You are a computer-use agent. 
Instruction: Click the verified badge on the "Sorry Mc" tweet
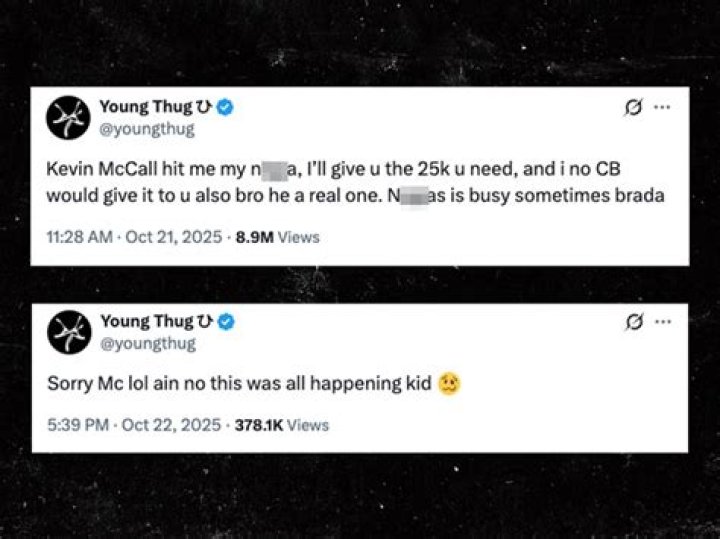[226, 321]
